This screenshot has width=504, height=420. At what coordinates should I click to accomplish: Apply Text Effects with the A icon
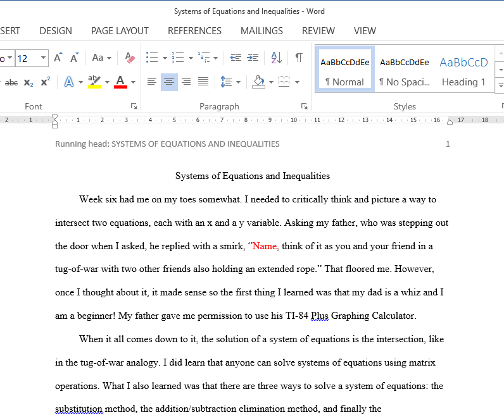coord(69,82)
